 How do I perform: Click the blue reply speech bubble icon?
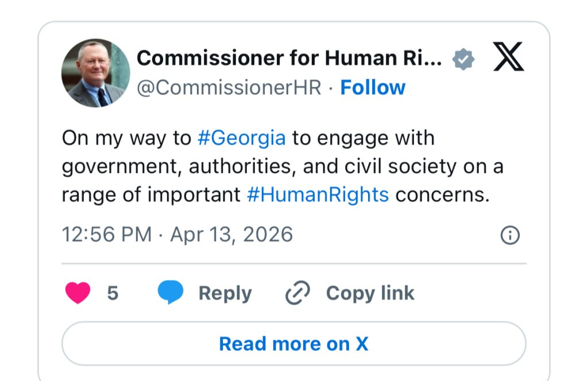tap(171, 293)
